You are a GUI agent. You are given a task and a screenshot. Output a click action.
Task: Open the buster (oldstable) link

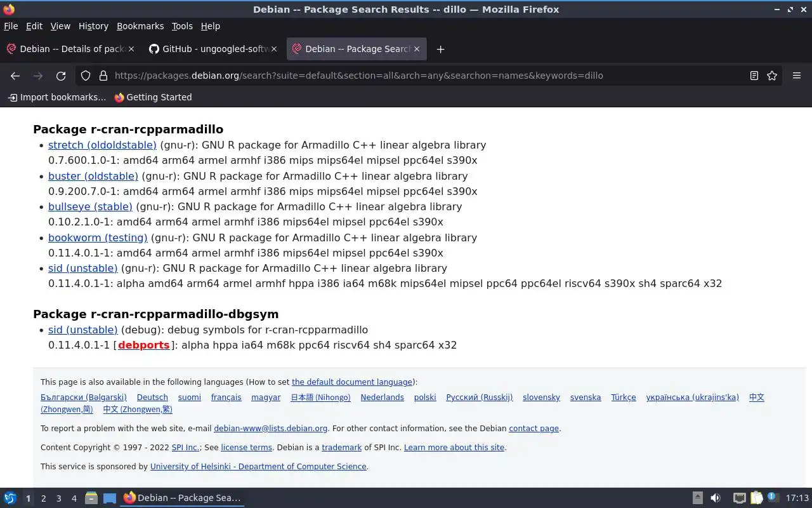click(x=93, y=176)
